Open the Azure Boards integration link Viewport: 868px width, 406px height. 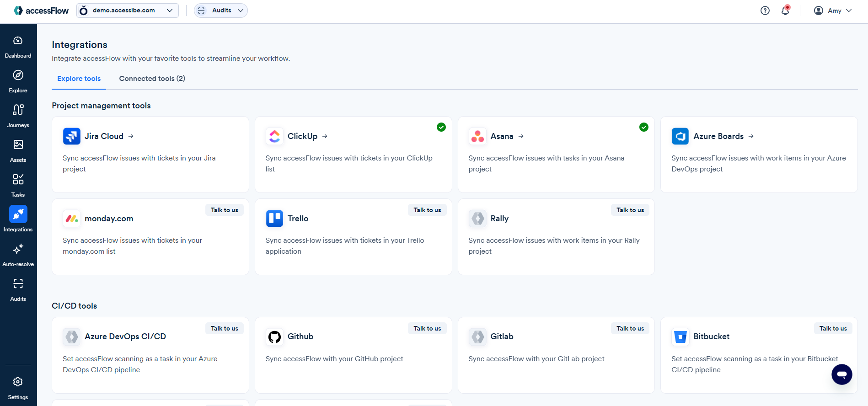(723, 136)
